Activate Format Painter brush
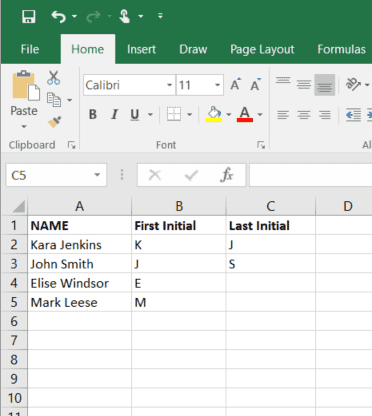This screenshot has width=372, height=416. click(x=55, y=122)
